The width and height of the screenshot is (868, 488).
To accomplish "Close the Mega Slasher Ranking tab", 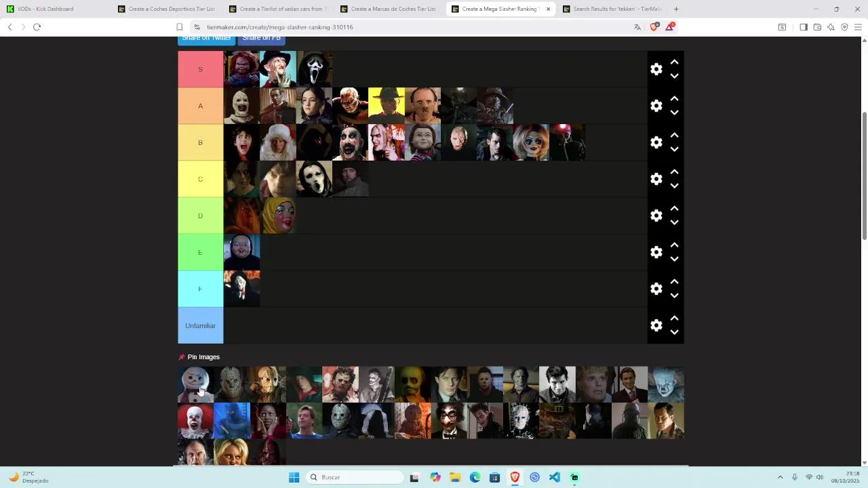I will (548, 9).
